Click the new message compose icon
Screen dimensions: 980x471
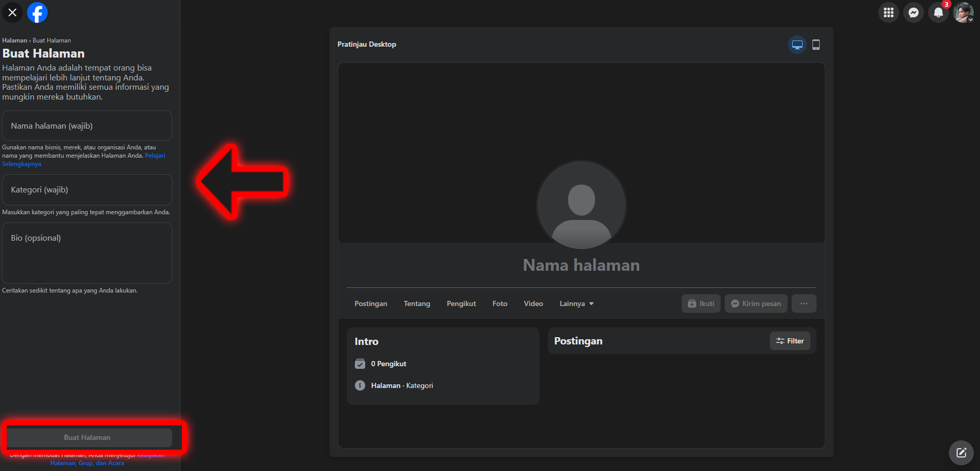click(x=961, y=452)
